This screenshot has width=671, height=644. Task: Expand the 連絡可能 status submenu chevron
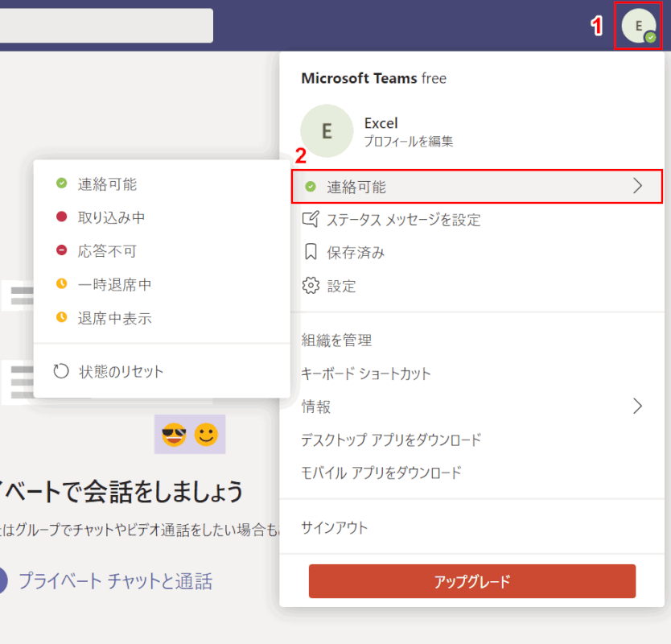(x=638, y=185)
